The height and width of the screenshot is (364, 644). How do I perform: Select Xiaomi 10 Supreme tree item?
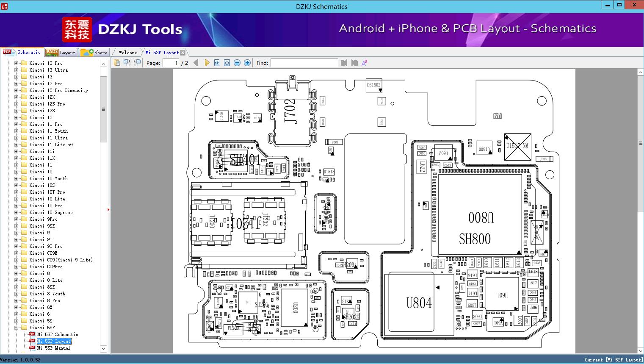click(51, 212)
